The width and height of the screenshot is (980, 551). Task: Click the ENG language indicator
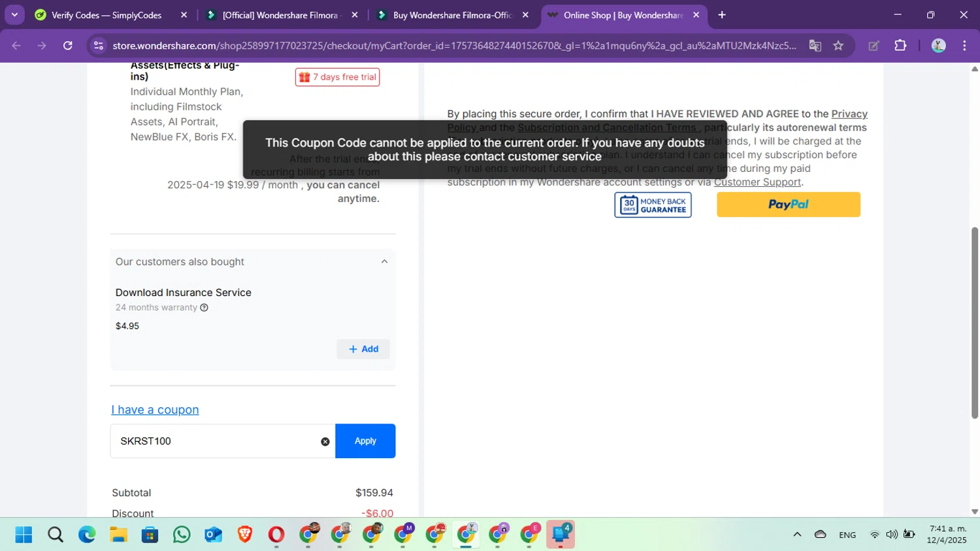point(847,535)
